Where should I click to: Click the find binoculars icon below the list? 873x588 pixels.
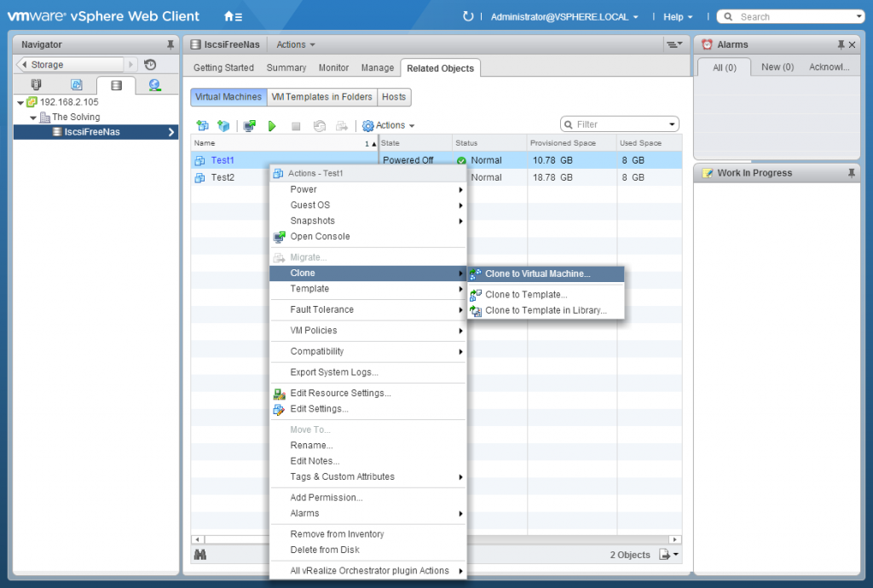200,555
